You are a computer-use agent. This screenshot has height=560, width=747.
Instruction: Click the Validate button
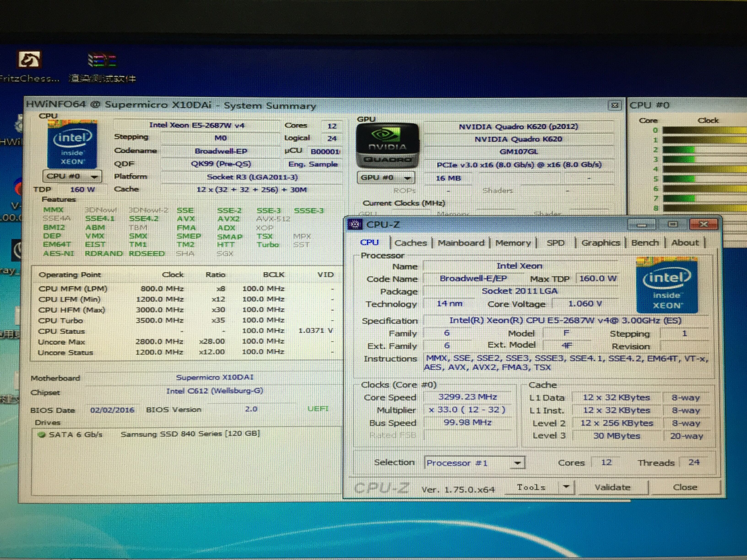(x=613, y=487)
